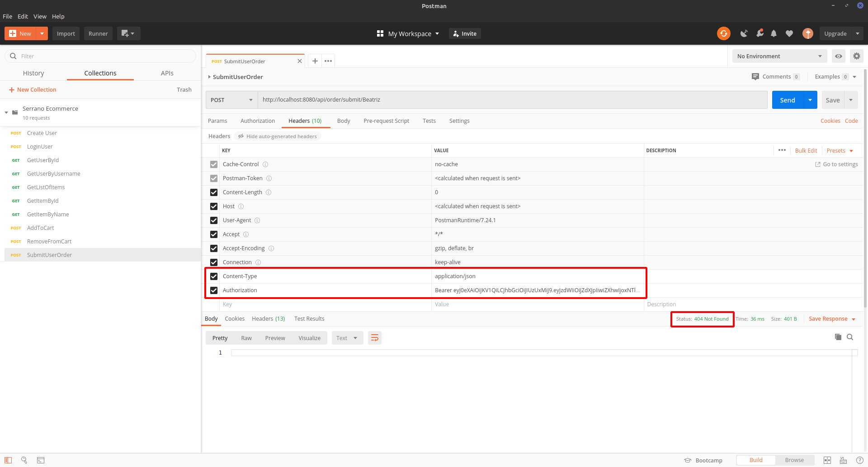Expand the SubmitUserOrder request description
Screen dimensions: 868x467
(x=209, y=77)
